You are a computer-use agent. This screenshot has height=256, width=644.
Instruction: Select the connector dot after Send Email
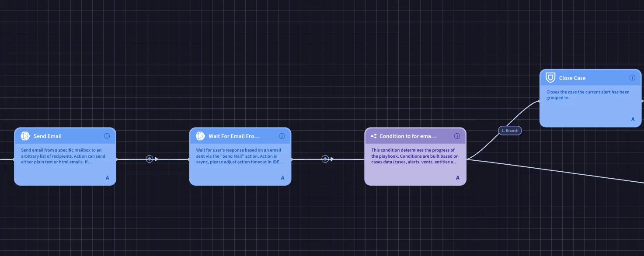150,159
